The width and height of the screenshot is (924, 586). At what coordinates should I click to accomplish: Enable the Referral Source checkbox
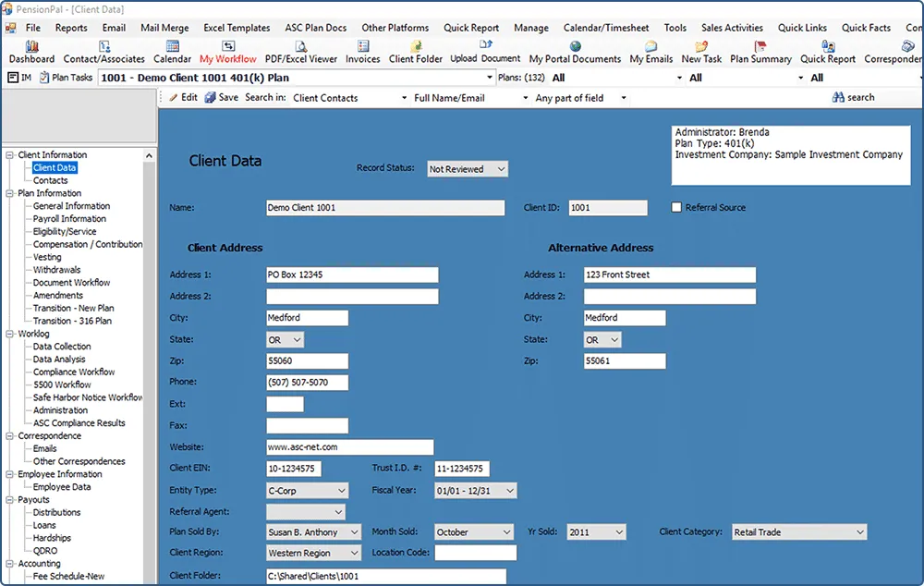coord(677,208)
